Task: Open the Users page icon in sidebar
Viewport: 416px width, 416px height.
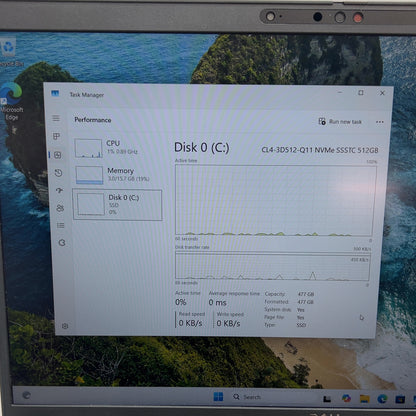Action: (60, 208)
